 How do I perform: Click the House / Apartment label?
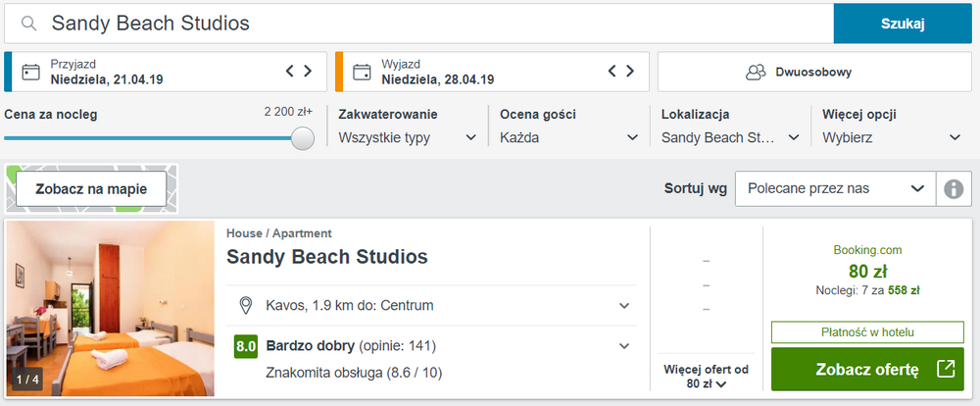[x=278, y=233]
